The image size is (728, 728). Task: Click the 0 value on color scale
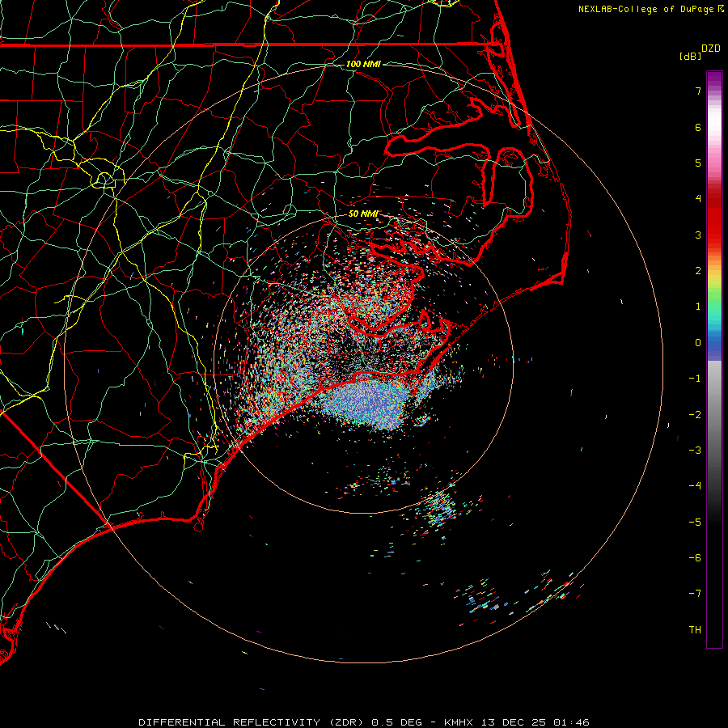click(x=698, y=343)
